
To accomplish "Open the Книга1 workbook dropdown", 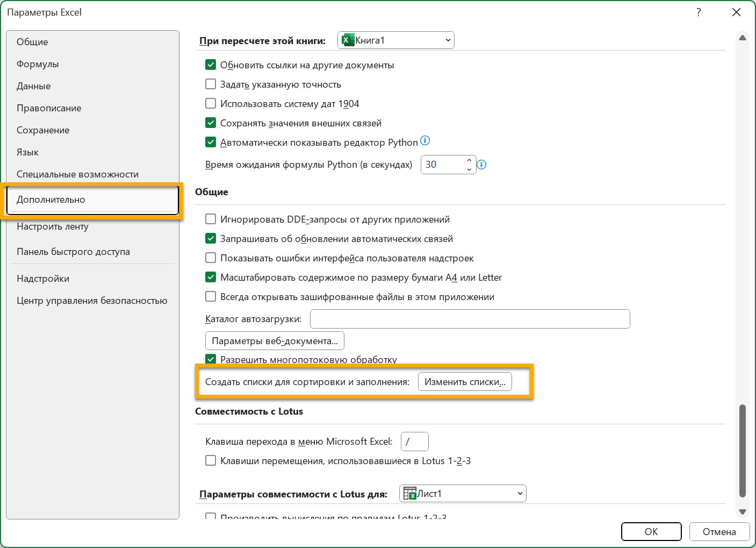I will [396, 40].
